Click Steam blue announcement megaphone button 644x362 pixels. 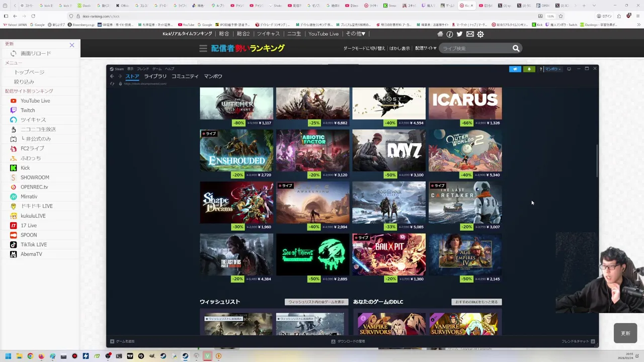tap(515, 69)
